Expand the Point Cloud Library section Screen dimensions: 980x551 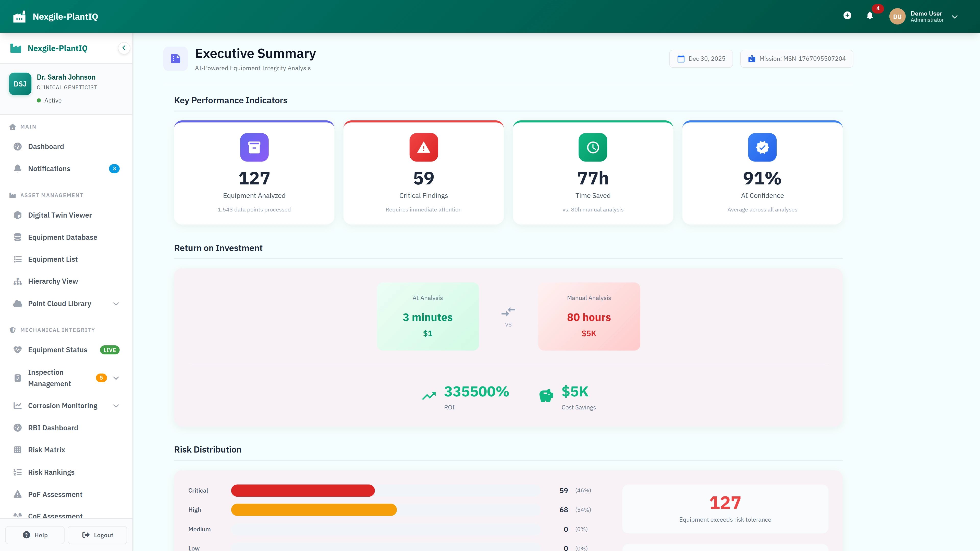point(116,304)
